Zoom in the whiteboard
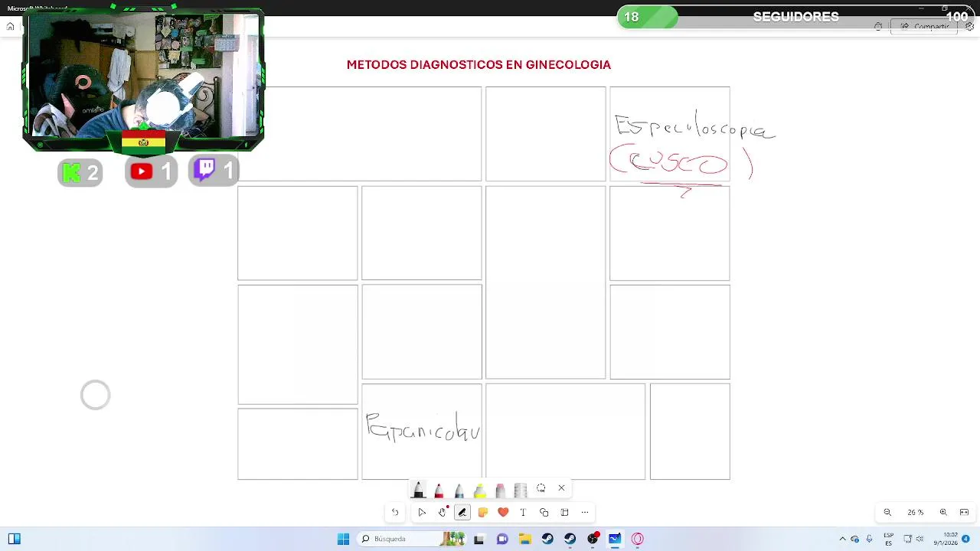This screenshot has width=980, height=551. [943, 513]
